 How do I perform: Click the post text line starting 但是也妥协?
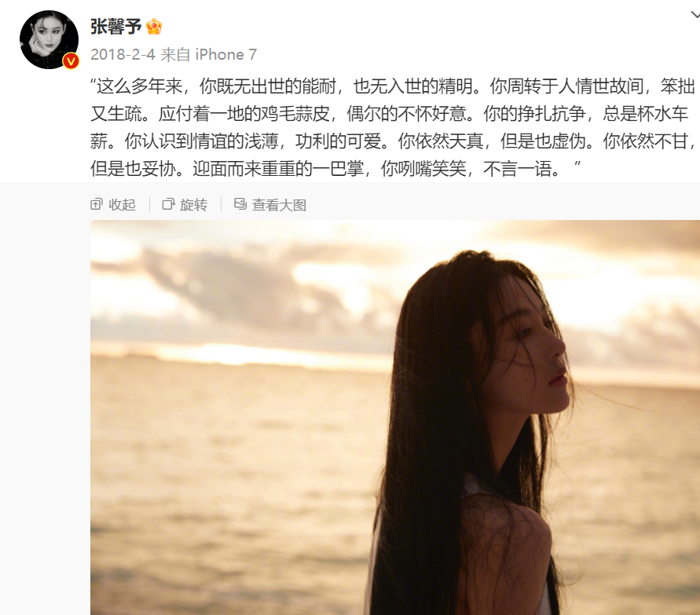335,169
